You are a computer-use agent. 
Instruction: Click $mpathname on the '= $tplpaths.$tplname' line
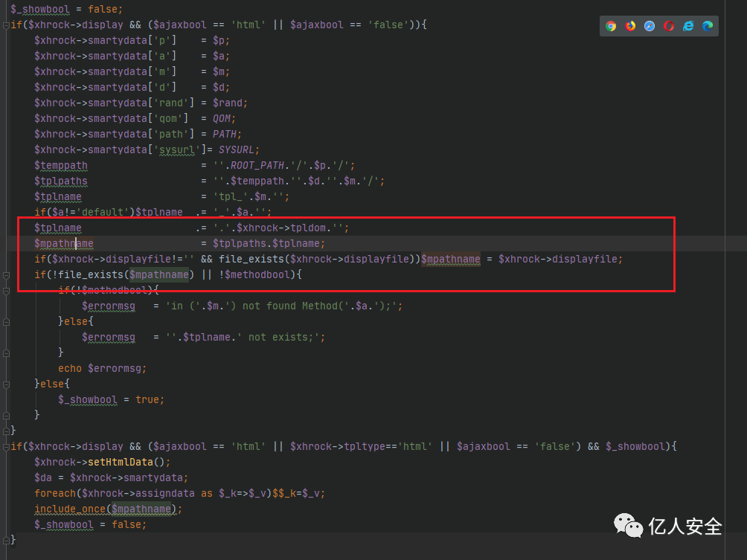click(x=64, y=244)
